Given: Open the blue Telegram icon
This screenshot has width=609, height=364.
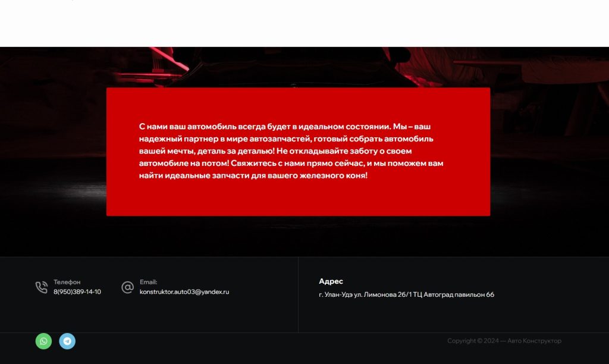Looking at the screenshot, I should 67,341.
